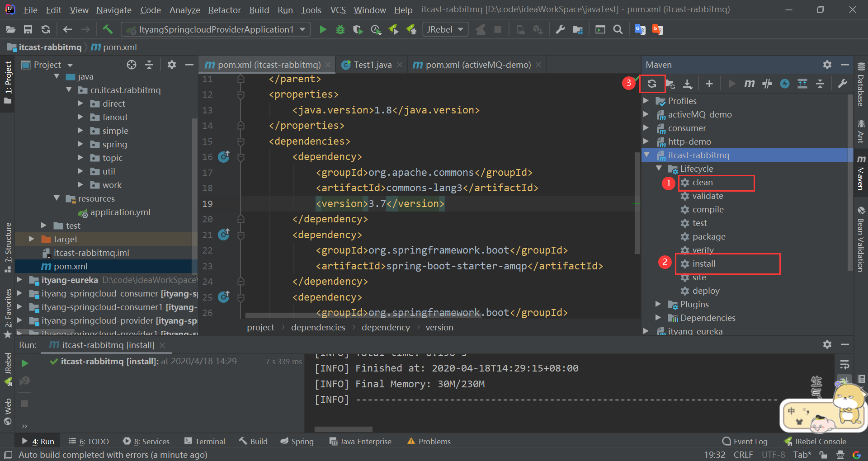This screenshot has height=461, width=868.
Task: Switch to pom.xml (activeMQ-demo) tab
Action: point(476,65)
